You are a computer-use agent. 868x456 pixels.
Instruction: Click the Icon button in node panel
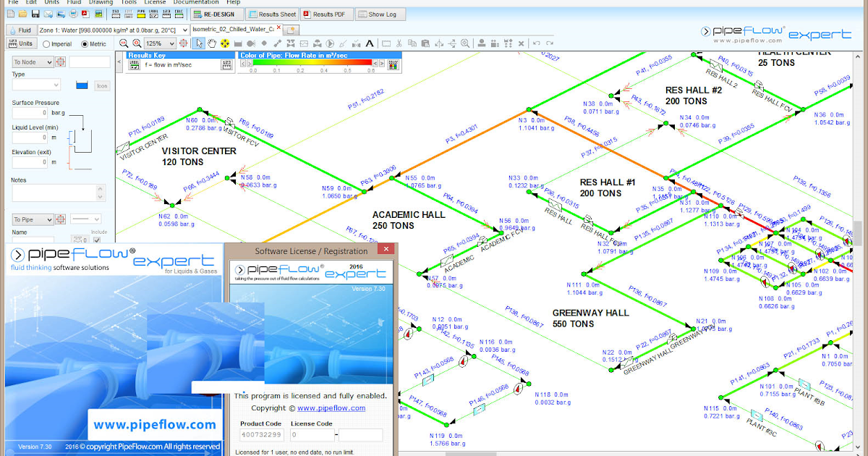coord(102,85)
